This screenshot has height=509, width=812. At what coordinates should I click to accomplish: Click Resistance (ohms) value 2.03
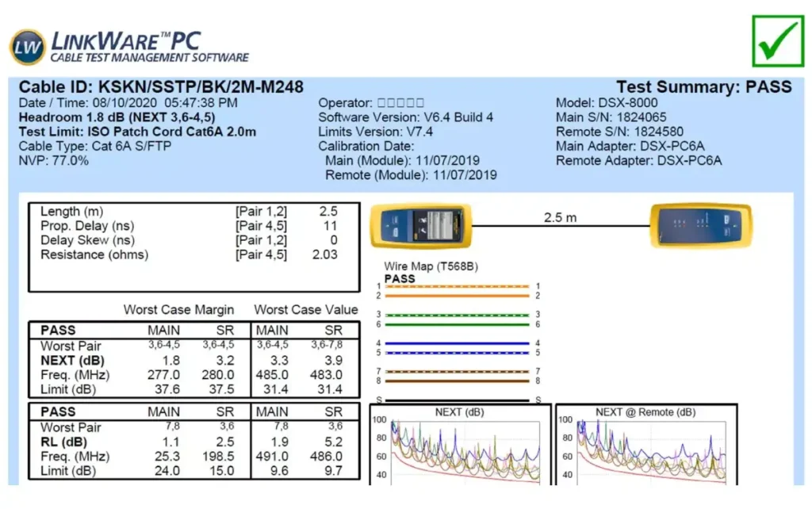(324, 254)
